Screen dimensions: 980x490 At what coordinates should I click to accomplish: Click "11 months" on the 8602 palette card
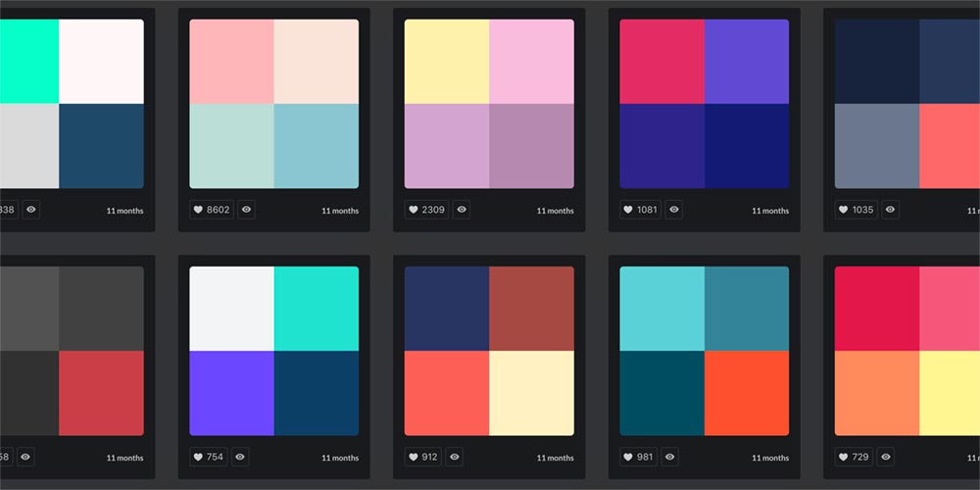(340, 211)
